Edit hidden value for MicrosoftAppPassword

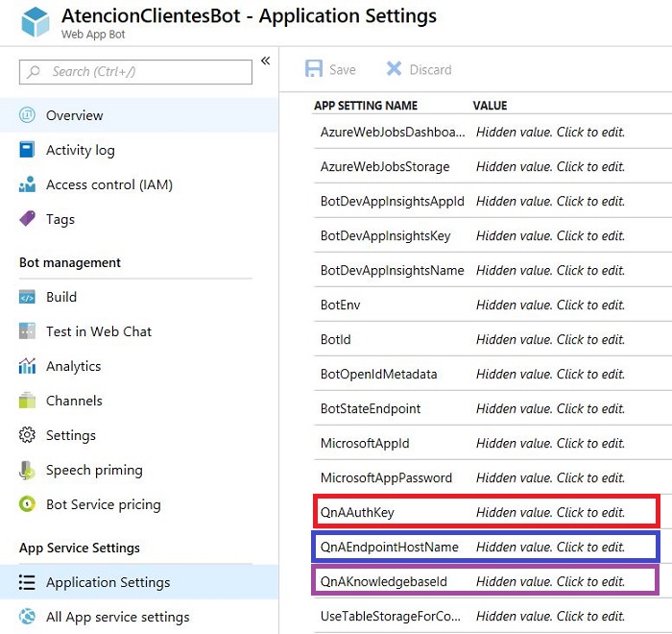pos(550,477)
